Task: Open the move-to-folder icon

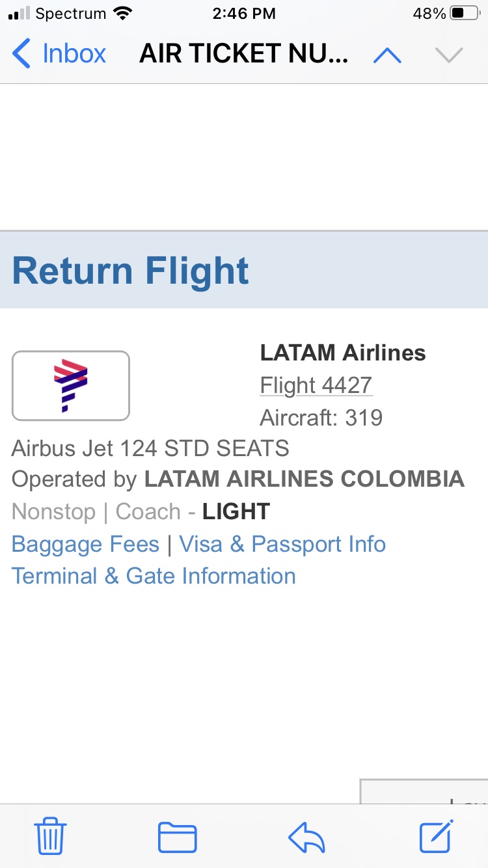Action: pyautogui.click(x=177, y=837)
